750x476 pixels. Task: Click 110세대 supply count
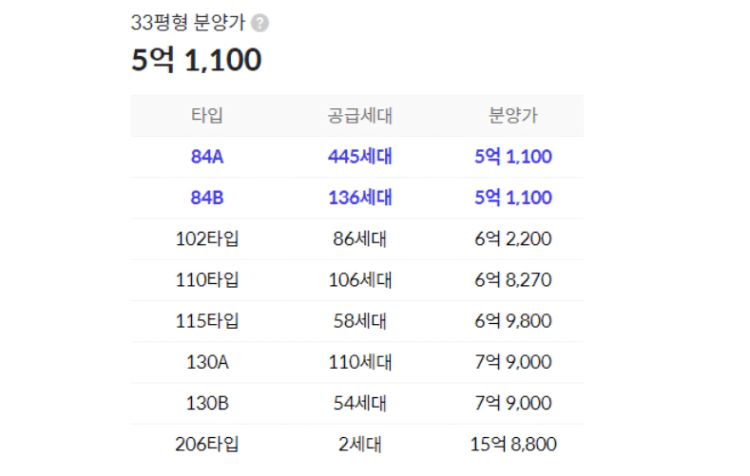(360, 362)
